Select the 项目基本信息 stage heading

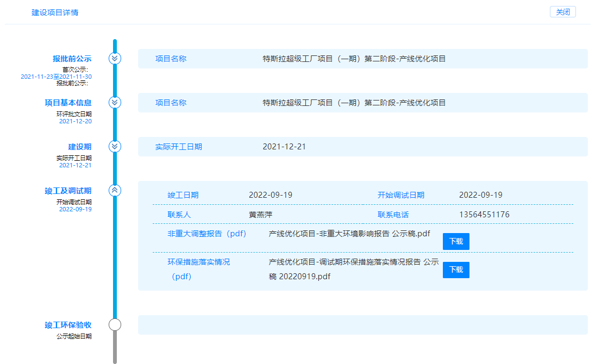click(x=68, y=103)
